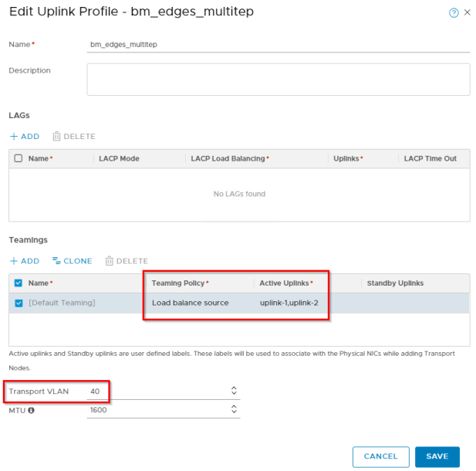Screen dimensions: 476x471
Task: Click the help question mark icon
Action: pyautogui.click(x=454, y=13)
